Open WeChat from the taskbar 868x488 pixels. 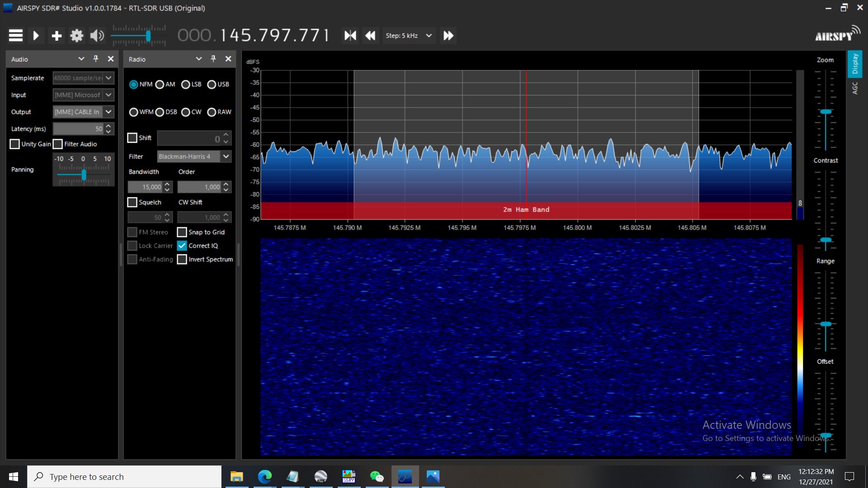(377, 477)
